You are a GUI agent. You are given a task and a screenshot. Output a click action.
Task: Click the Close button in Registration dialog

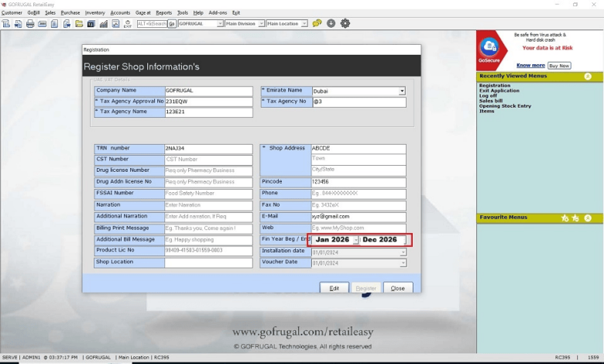click(x=397, y=288)
